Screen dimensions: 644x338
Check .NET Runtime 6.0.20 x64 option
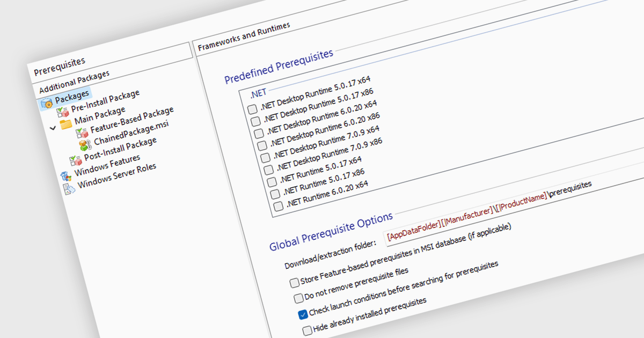tap(278, 207)
